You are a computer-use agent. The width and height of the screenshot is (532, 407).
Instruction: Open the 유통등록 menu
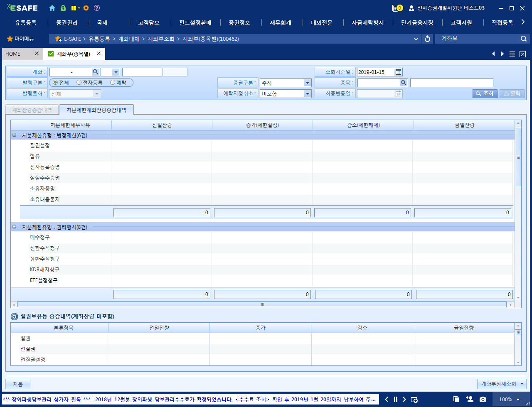point(26,23)
